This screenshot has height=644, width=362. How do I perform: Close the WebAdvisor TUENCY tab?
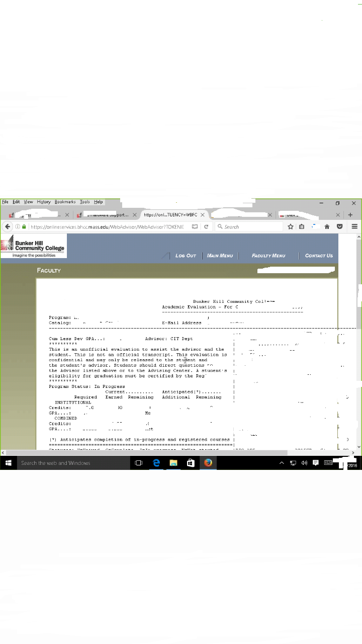[203, 215]
